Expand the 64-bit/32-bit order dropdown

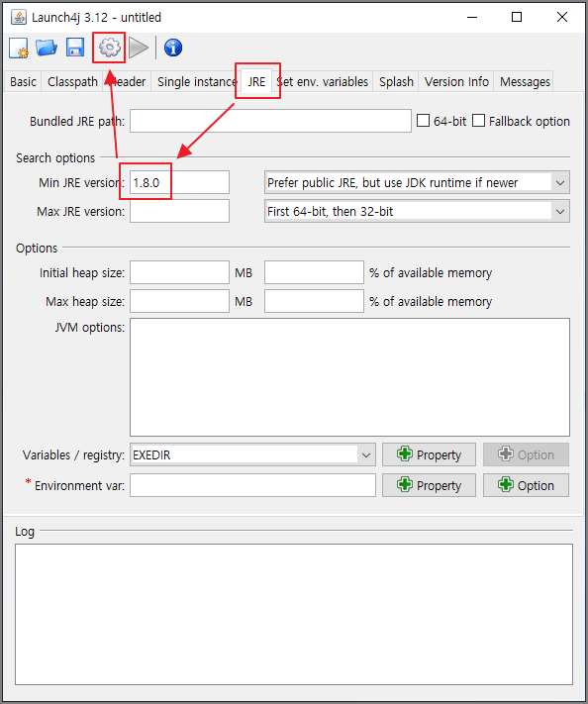(x=417, y=212)
